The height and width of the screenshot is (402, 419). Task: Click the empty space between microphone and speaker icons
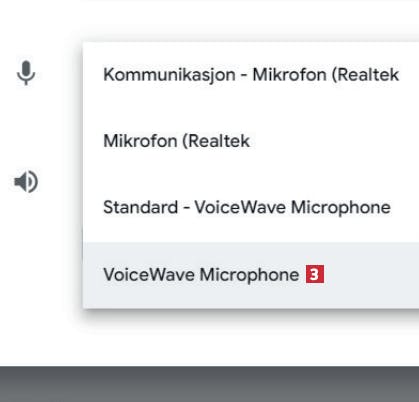click(26, 128)
